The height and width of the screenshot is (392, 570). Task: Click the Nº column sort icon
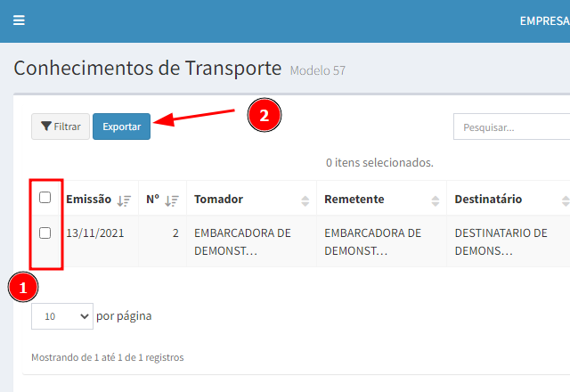[172, 200]
